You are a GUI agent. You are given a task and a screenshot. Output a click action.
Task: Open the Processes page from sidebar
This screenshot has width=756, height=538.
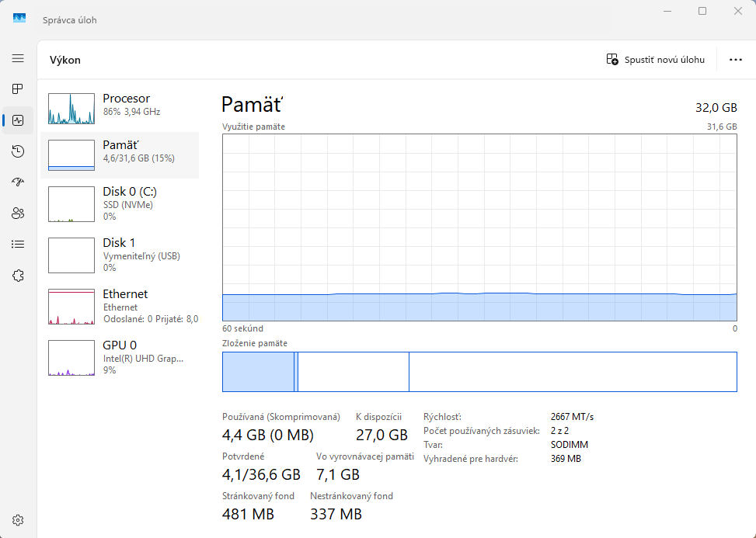[18, 89]
